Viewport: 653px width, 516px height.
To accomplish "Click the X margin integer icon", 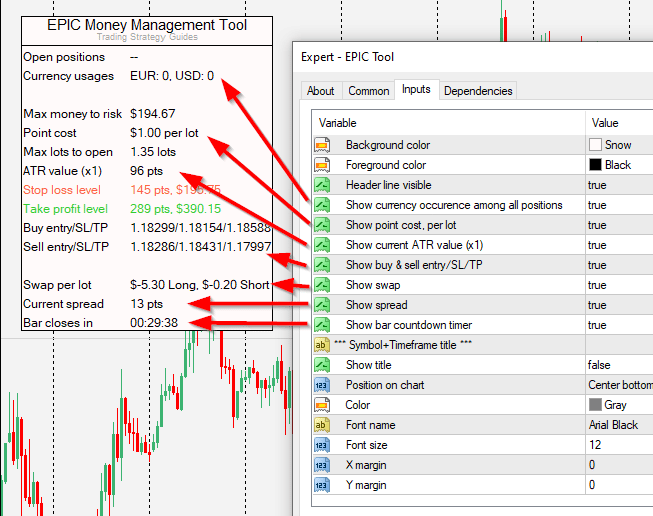I will (x=322, y=465).
